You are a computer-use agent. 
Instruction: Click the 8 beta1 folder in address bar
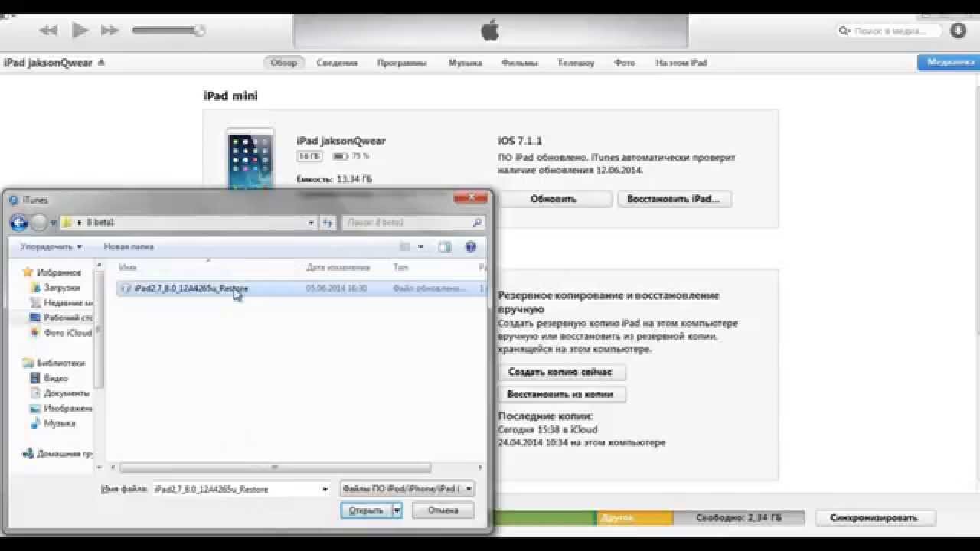[x=100, y=223]
